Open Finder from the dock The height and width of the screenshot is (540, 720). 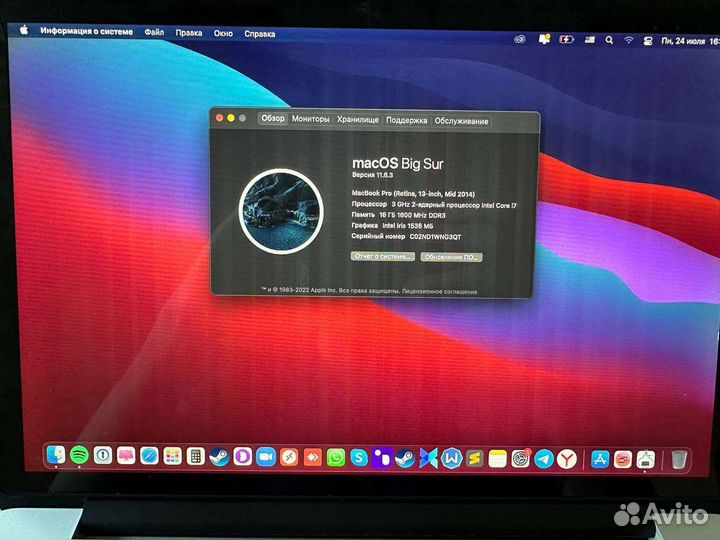point(56,455)
